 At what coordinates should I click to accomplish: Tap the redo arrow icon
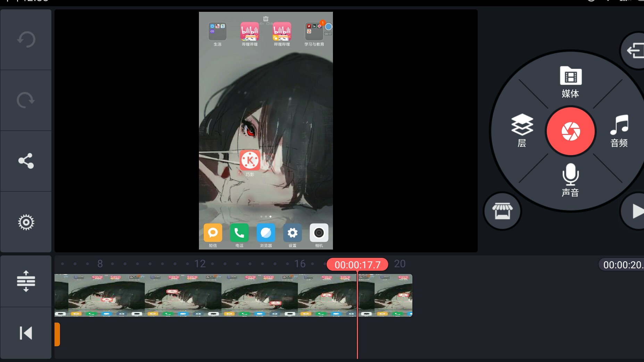26,100
